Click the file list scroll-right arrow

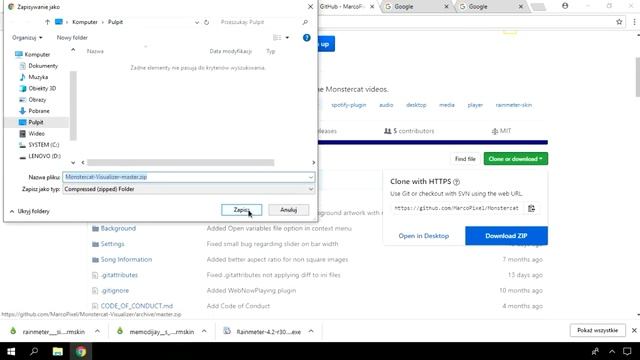313,163
